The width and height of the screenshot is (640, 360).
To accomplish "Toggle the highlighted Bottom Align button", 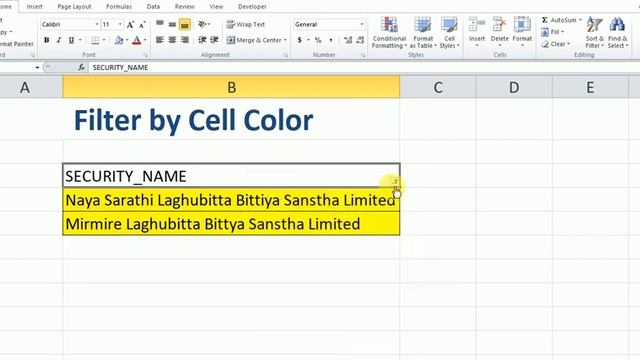I will point(184,24).
